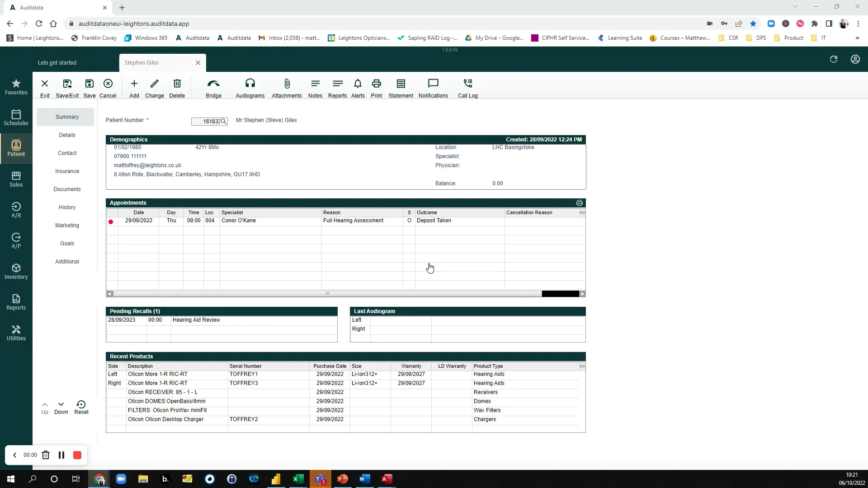Print the Appointments list

pyautogui.click(x=579, y=202)
